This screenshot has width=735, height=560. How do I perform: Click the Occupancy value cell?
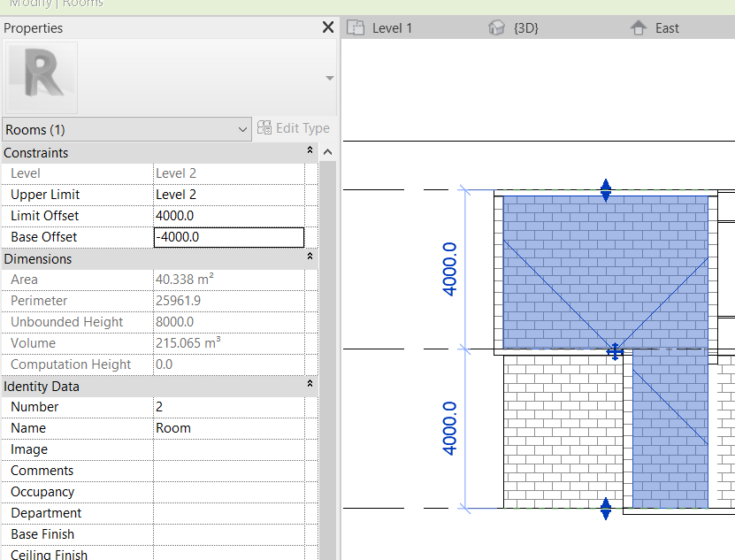pyautogui.click(x=229, y=492)
